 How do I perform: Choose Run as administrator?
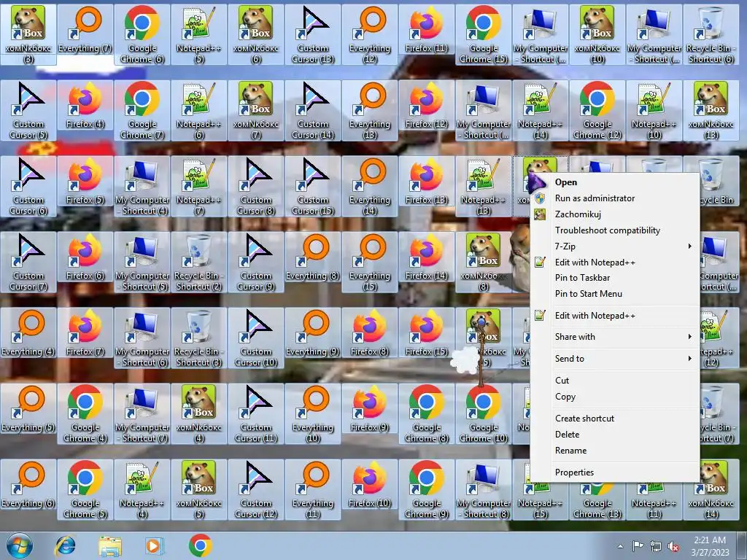click(x=614, y=198)
